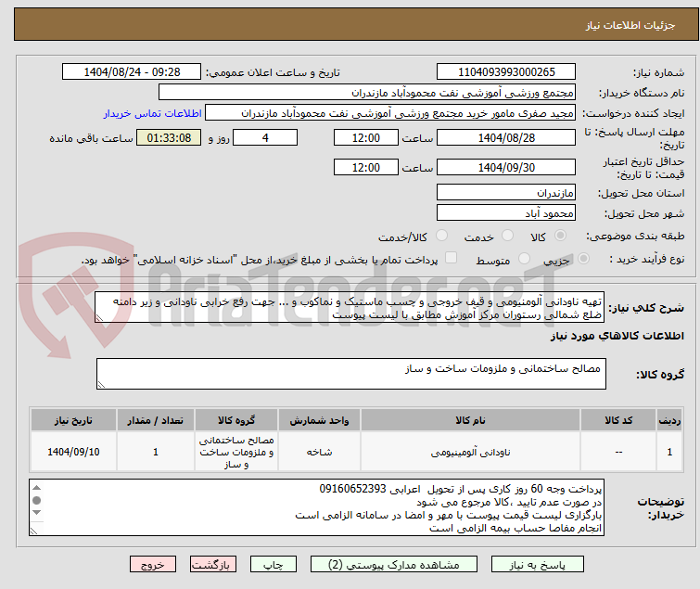This screenshot has height=589, width=700.
Task: Click resize grip of the goods group box
Action: click(x=101, y=385)
